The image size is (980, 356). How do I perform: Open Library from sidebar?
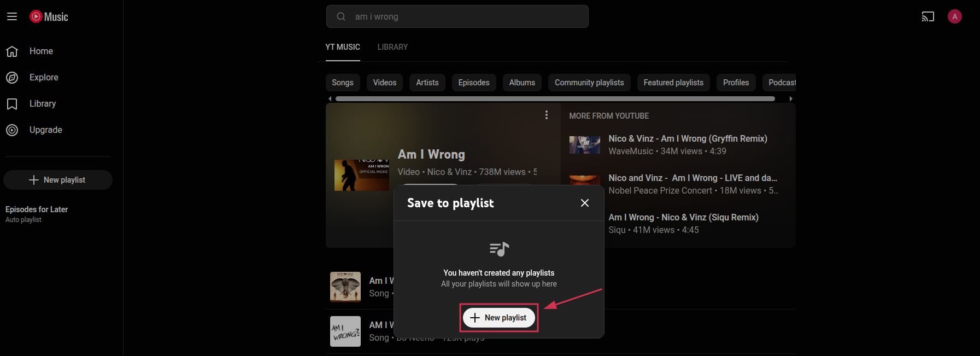tap(43, 104)
